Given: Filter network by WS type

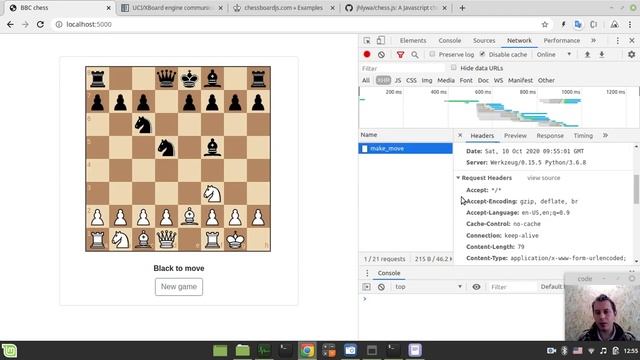Looking at the screenshot, I should (498, 80).
